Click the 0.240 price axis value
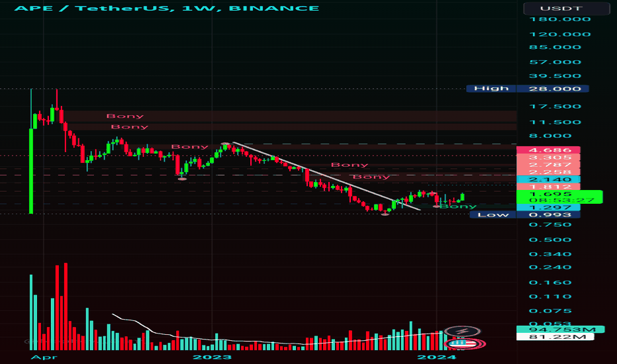This screenshot has height=364, width=617. [x=550, y=267]
